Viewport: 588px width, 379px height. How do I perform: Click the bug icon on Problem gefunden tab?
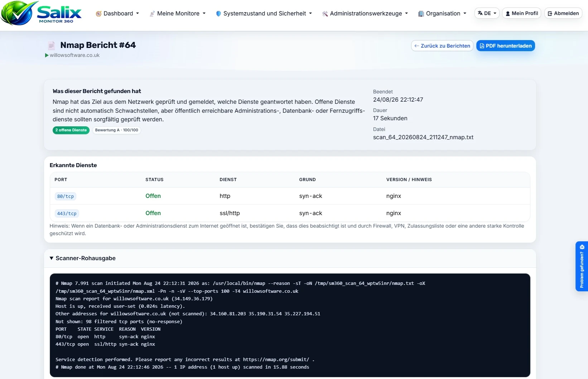pyautogui.click(x=582, y=247)
